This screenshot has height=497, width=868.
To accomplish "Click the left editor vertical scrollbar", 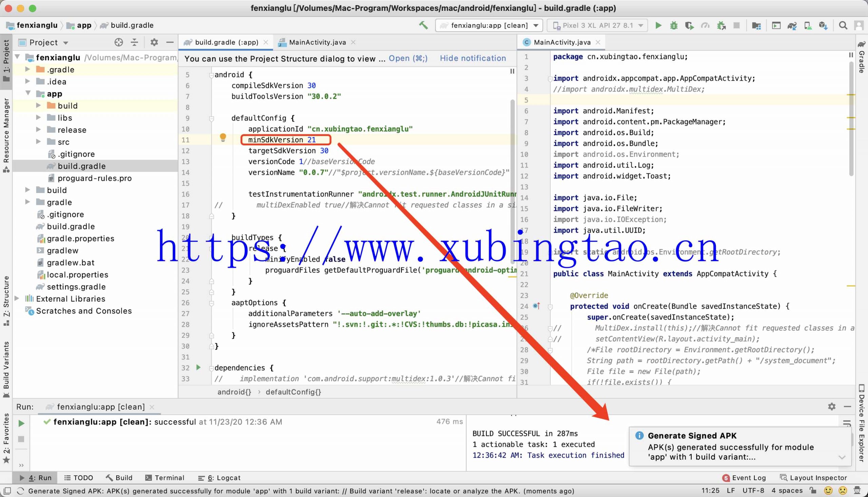I will (512, 181).
